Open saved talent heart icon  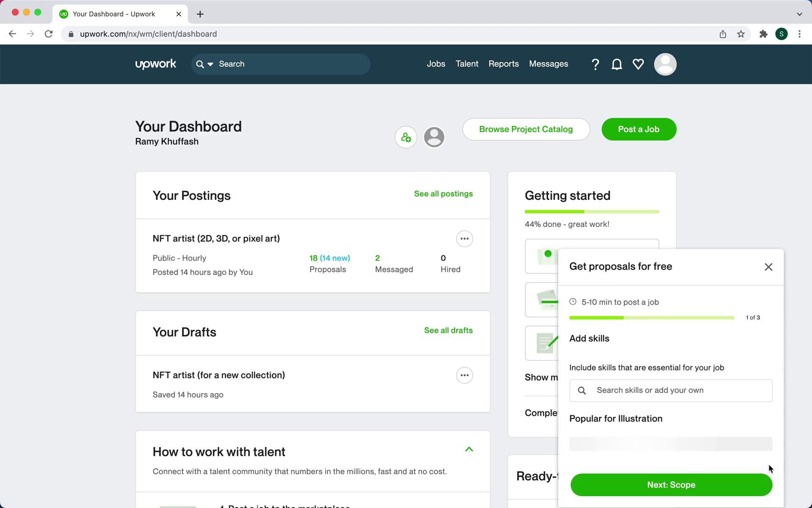[x=638, y=64]
